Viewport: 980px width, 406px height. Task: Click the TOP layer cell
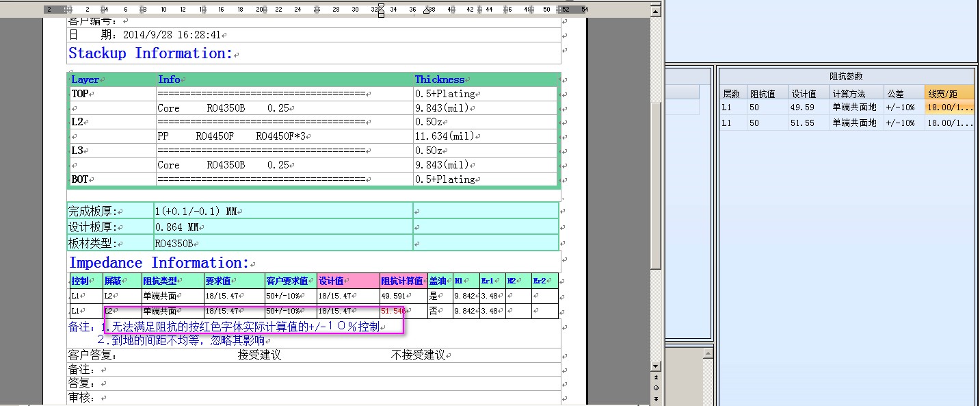pyautogui.click(x=113, y=94)
